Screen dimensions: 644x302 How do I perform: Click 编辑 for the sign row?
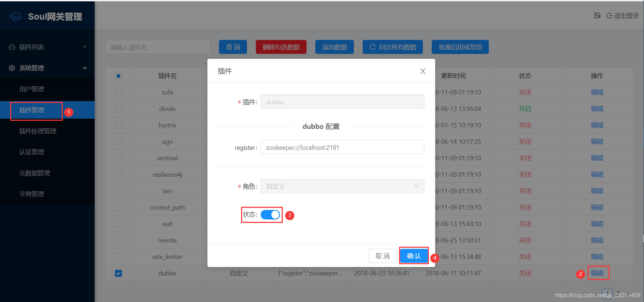click(597, 142)
